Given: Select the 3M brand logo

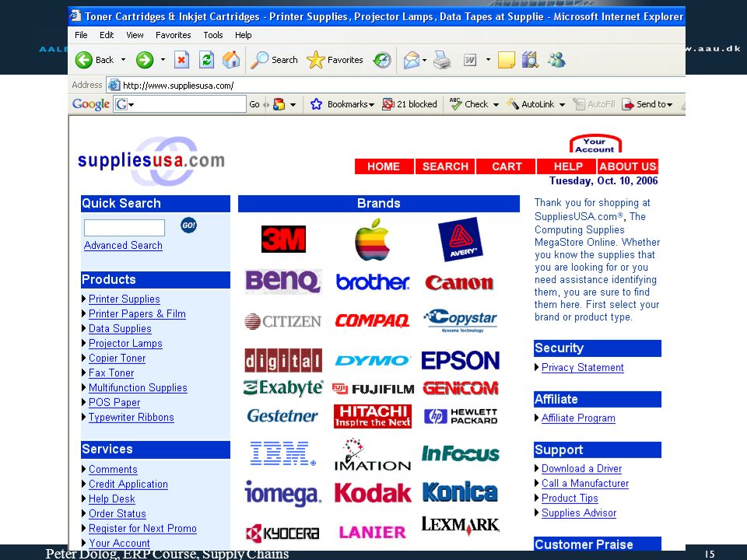Looking at the screenshot, I should tap(283, 239).
